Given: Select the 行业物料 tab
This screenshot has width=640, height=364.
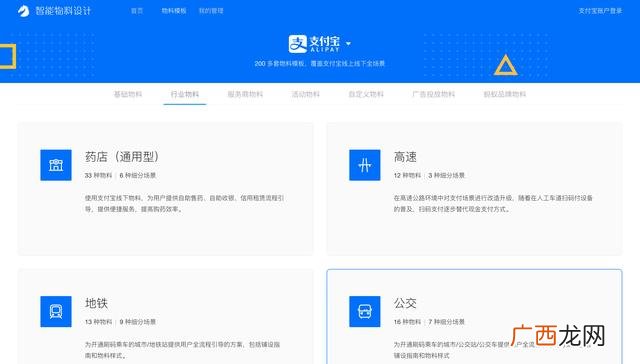Looking at the screenshot, I should (184, 94).
